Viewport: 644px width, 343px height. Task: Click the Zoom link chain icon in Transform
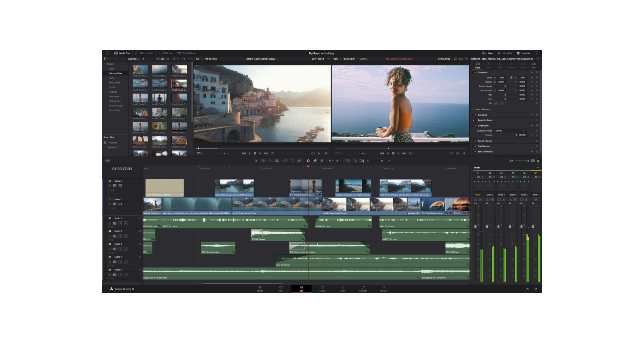511,78
